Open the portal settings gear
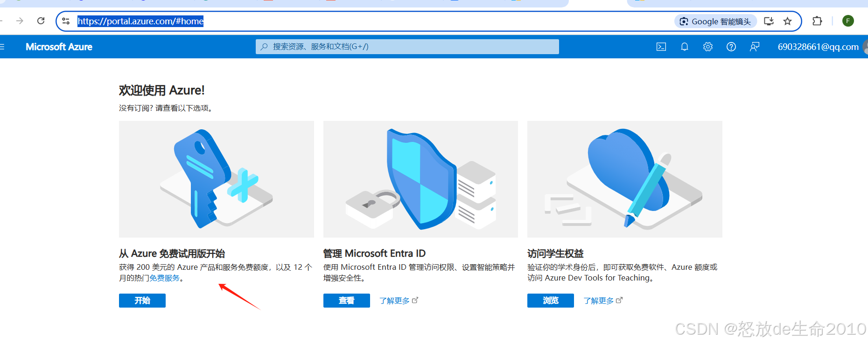This screenshot has height=344, width=868. click(x=708, y=47)
